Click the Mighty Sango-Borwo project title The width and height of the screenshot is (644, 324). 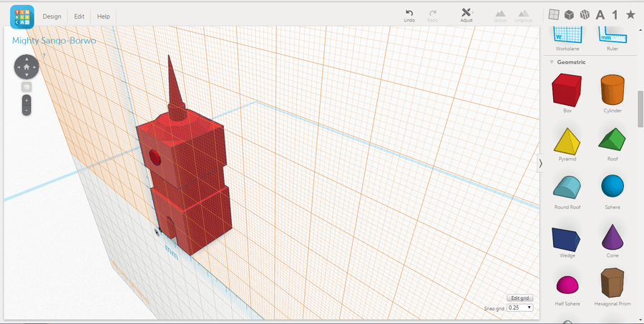coord(54,41)
